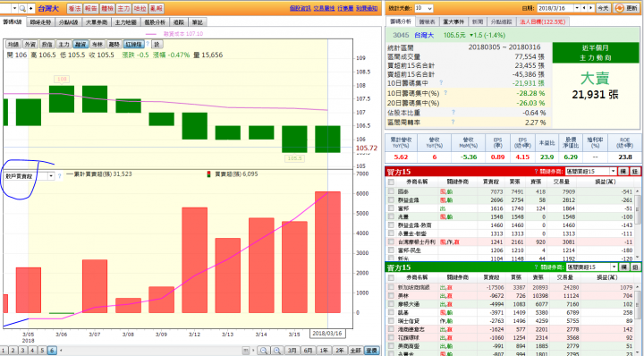Check the 摩根大通 broker row checkbox

pos(391,304)
